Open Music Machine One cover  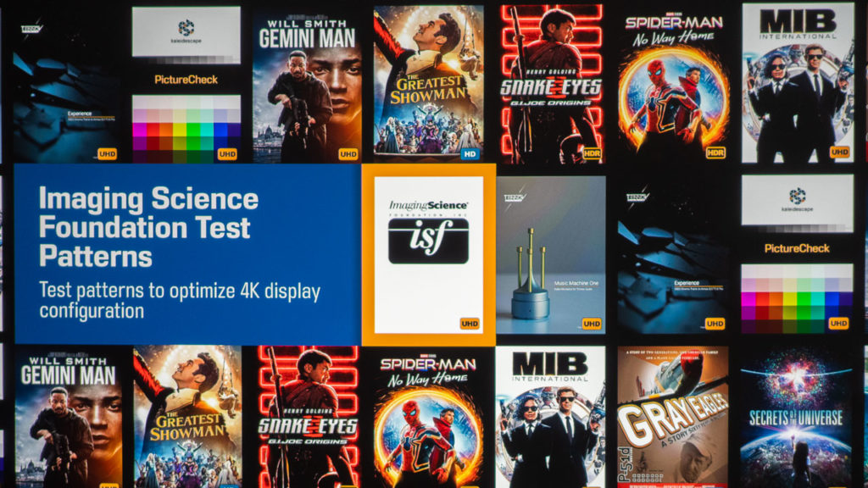pyautogui.click(x=551, y=255)
